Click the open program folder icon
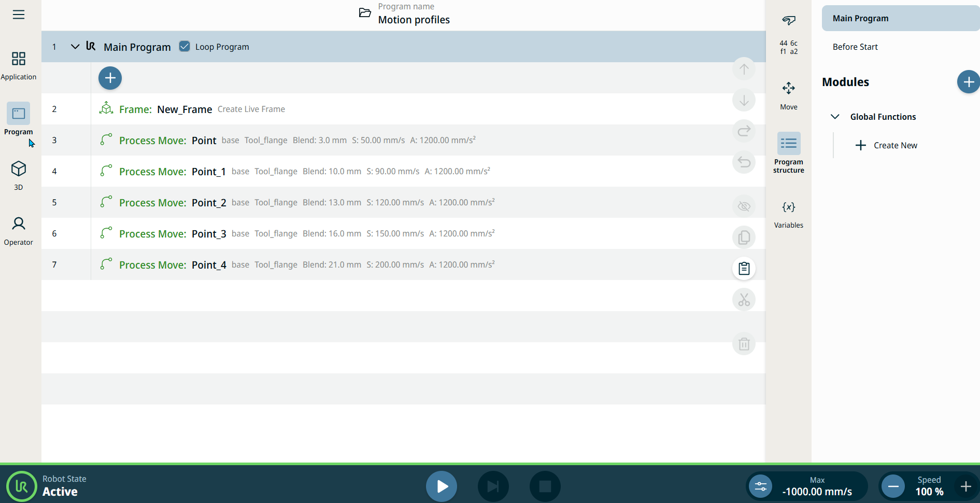The height and width of the screenshot is (503, 980). [365, 13]
